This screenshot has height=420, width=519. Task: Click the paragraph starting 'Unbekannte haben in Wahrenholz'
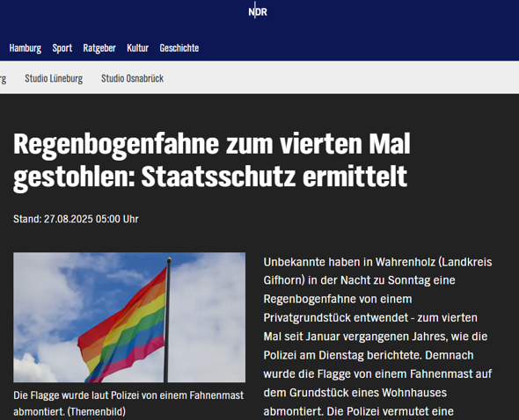pyautogui.click(x=377, y=337)
